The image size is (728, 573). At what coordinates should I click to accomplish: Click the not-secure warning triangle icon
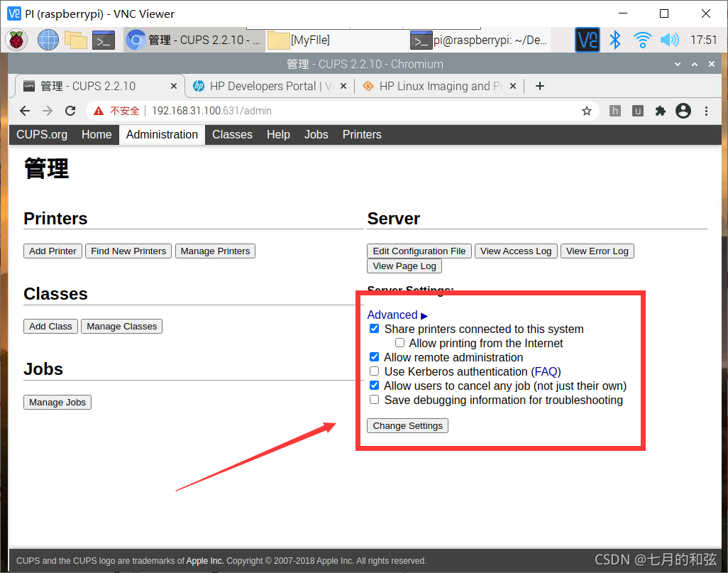point(99,111)
